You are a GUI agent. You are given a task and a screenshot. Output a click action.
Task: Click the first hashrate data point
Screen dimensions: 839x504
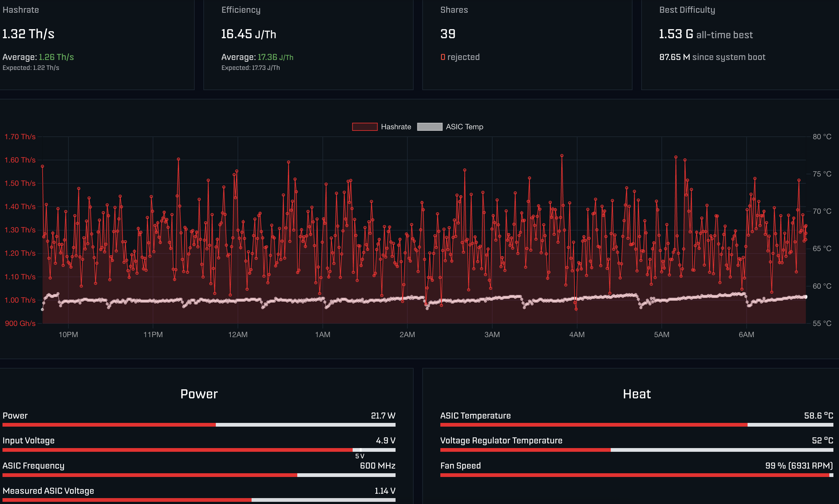(x=43, y=167)
